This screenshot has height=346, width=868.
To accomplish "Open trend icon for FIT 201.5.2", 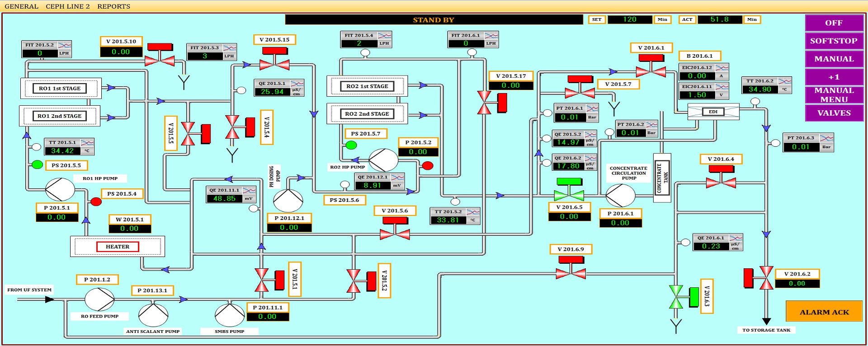I will click(65, 45).
